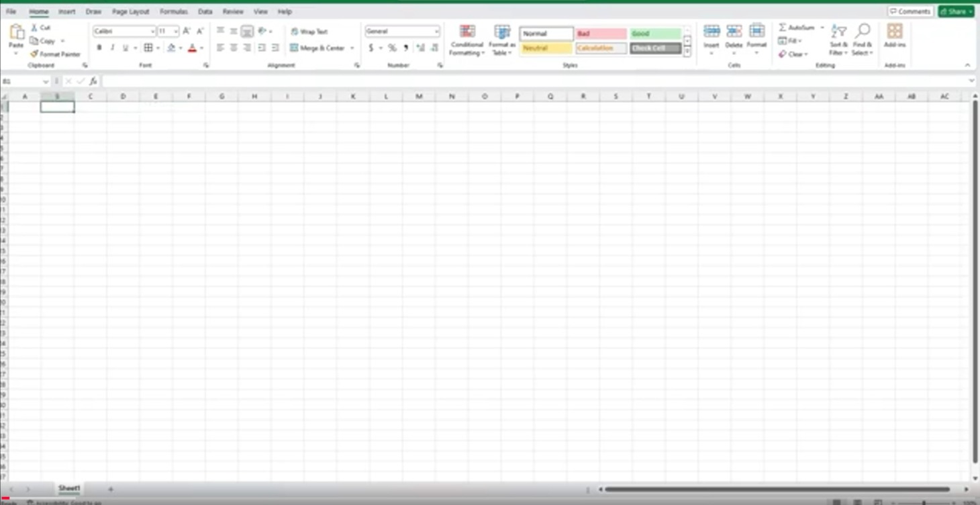
Task: Click the Merge & Center button
Action: (317, 48)
